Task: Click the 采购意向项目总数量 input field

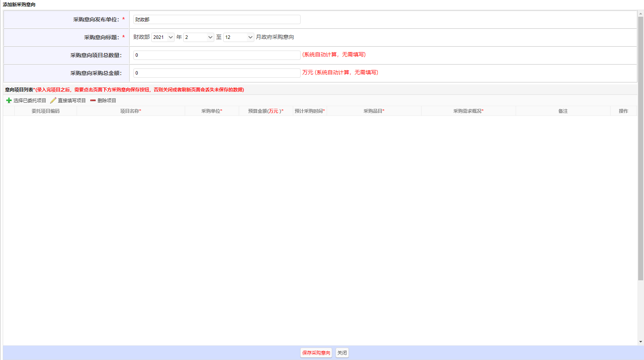Action: tap(217, 55)
